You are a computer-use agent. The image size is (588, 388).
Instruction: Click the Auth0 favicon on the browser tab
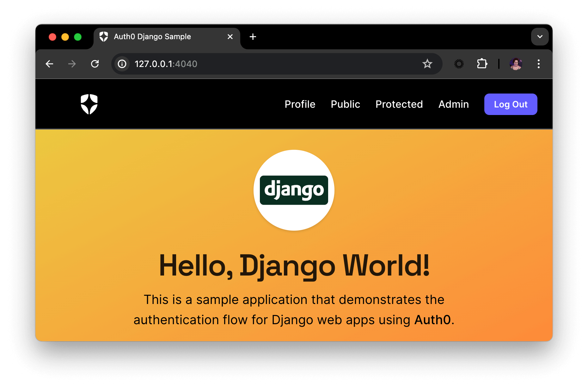pos(104,36)
